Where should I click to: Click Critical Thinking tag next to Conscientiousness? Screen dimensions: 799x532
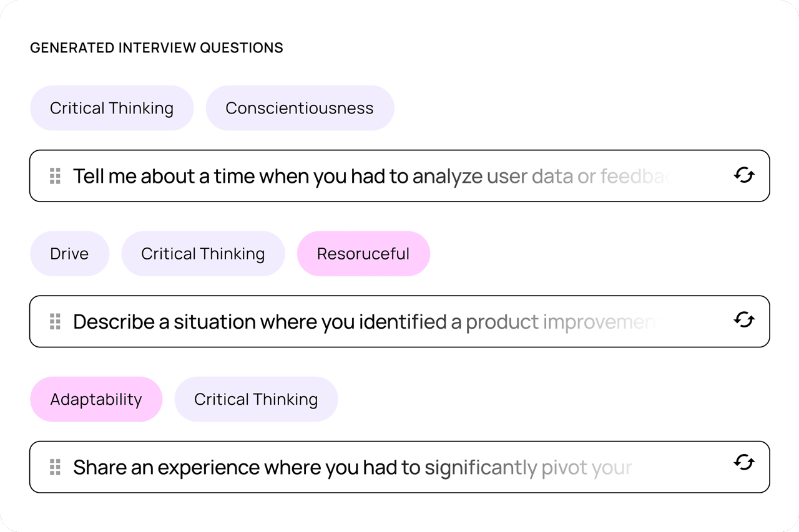pos(112,109)
